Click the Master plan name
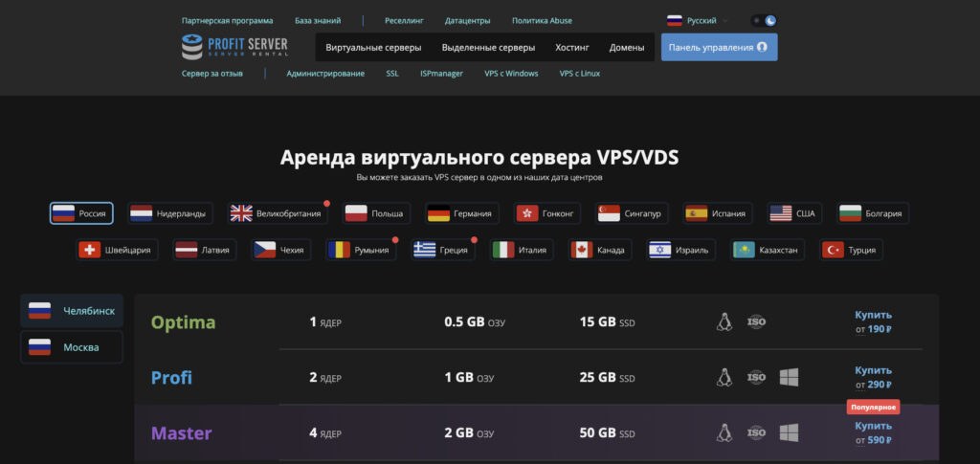Image resolution: width=980 pixels, height=464 pixels. tap(181, 433)
